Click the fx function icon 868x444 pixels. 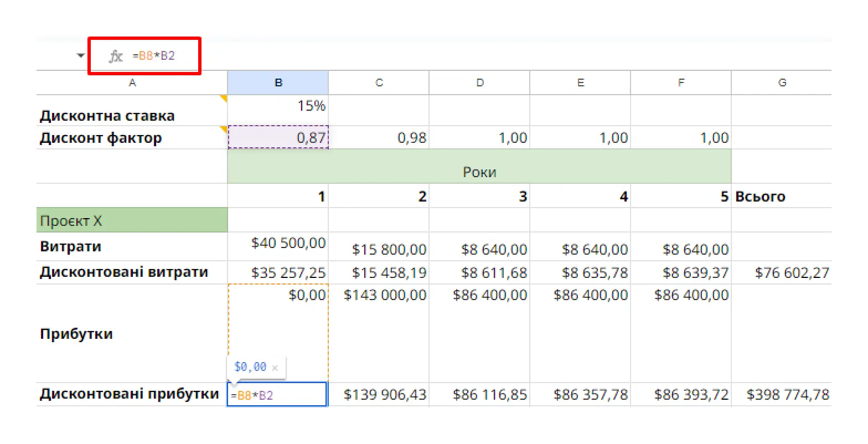(x=116, y=56)
